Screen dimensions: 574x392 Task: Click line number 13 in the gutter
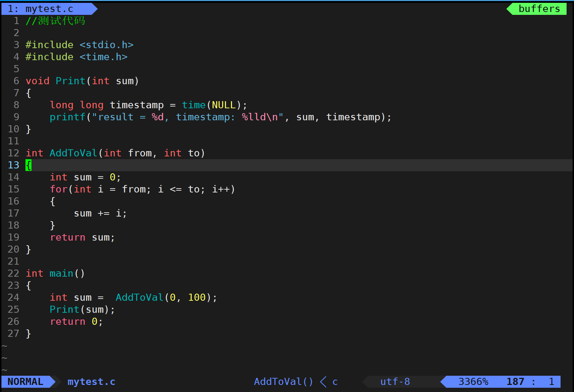click(13, 165)
